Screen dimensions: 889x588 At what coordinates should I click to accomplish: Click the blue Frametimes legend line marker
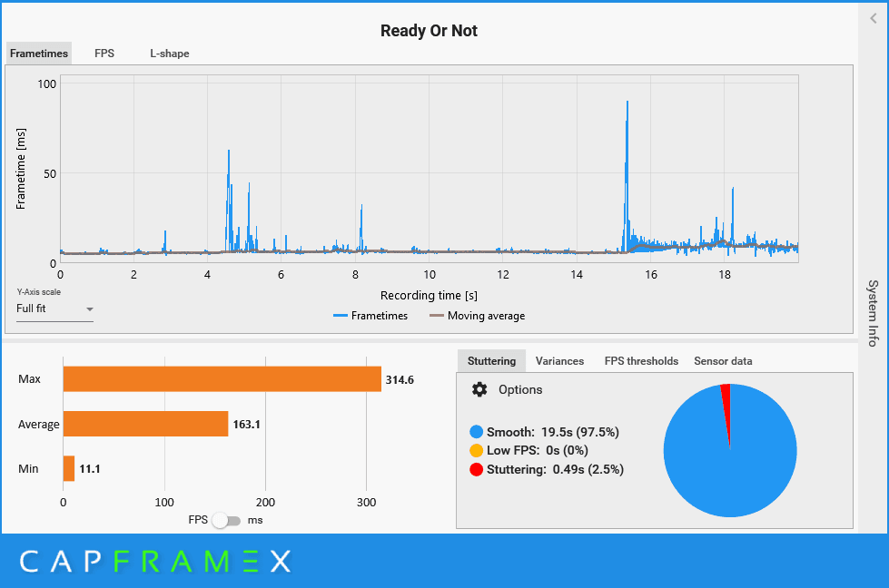(341, 316)
